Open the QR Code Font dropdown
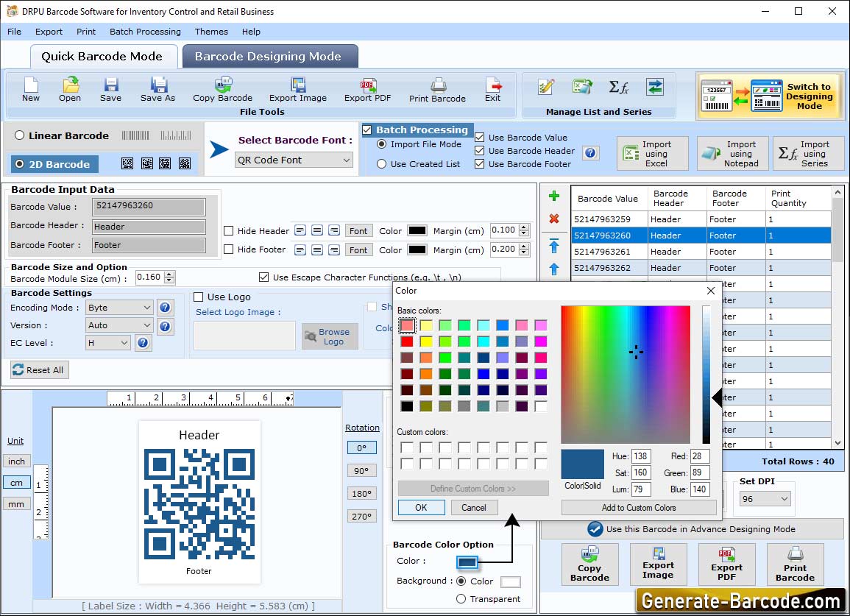The image size is (850, 616). click(294, 160)
